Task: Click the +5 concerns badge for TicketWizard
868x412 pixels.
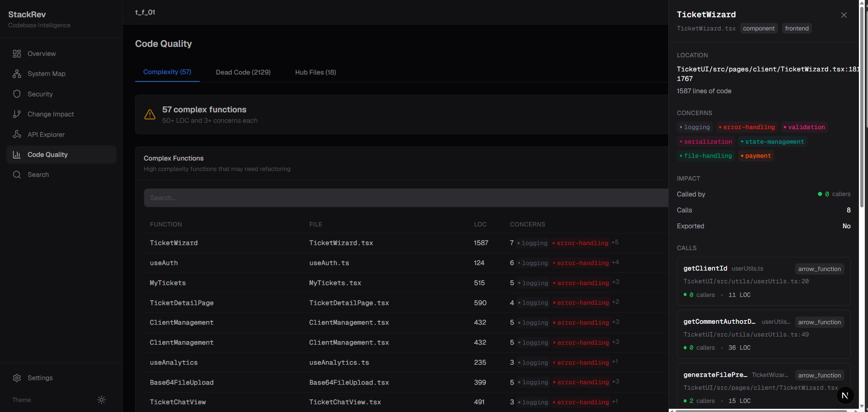Action: (615, 242)
